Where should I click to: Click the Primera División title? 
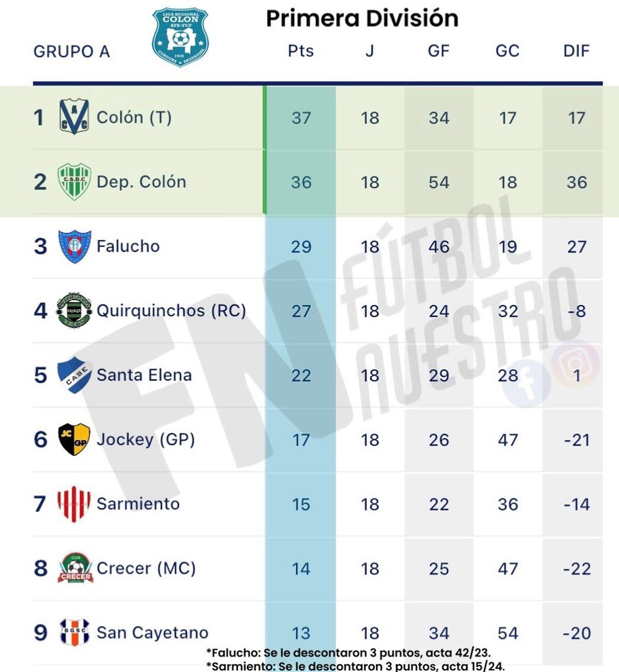tap(362, 18)
